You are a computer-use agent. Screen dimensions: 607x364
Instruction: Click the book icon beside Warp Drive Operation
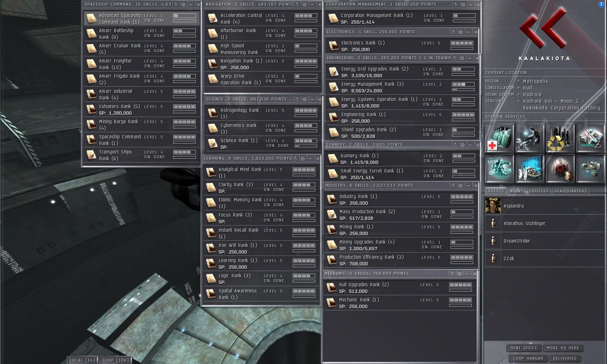tap(213, 79)
